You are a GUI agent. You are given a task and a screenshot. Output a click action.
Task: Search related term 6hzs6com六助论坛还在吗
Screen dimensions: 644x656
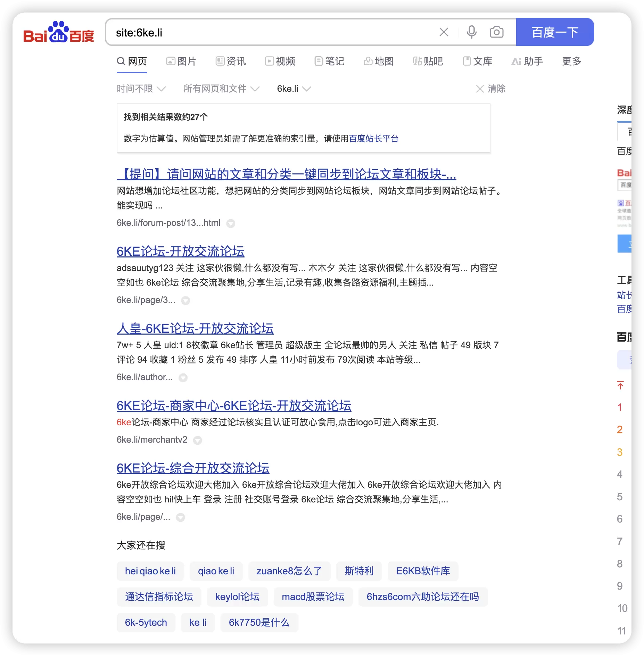423,597
